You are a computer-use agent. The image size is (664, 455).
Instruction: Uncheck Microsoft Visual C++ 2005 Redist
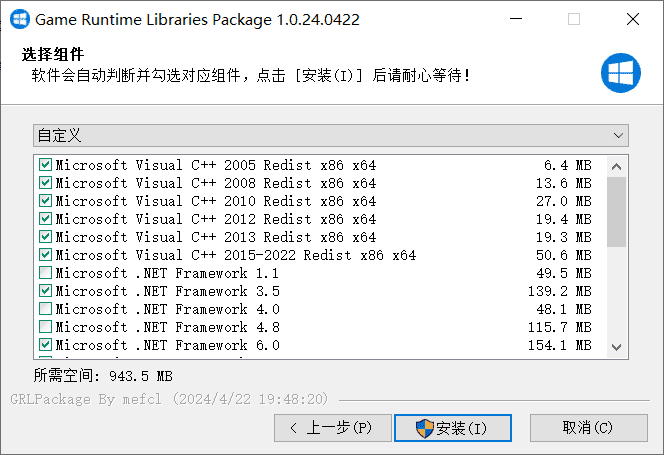point(45,165)
